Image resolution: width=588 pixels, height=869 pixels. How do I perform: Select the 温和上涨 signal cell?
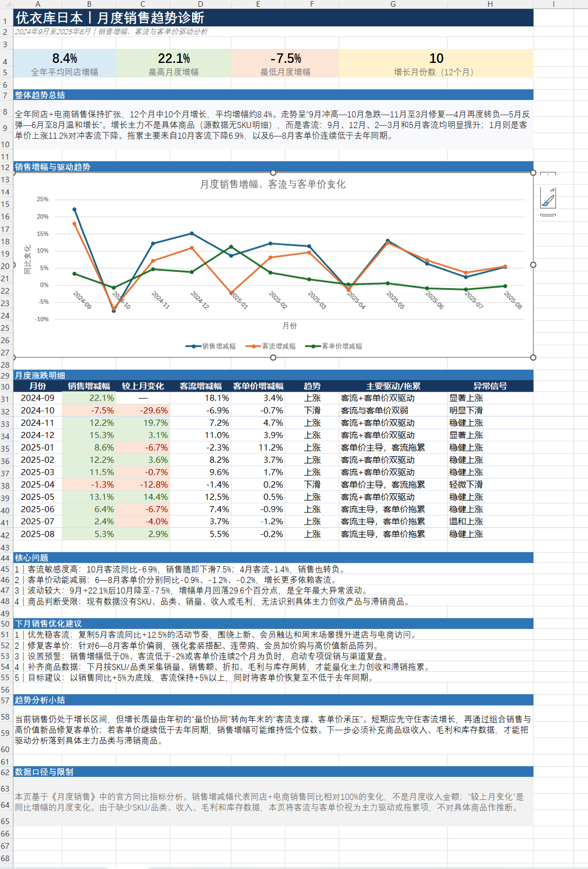[490, 522]
